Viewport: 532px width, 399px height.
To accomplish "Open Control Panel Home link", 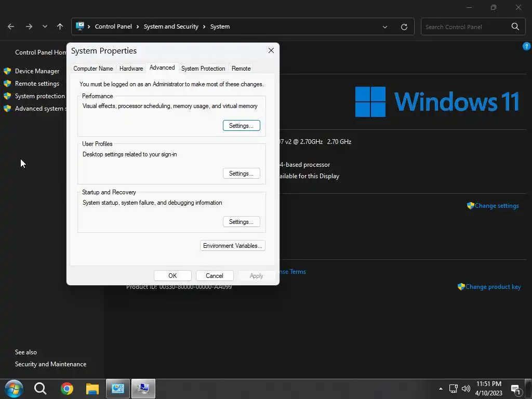I will [x=41, y=52].
